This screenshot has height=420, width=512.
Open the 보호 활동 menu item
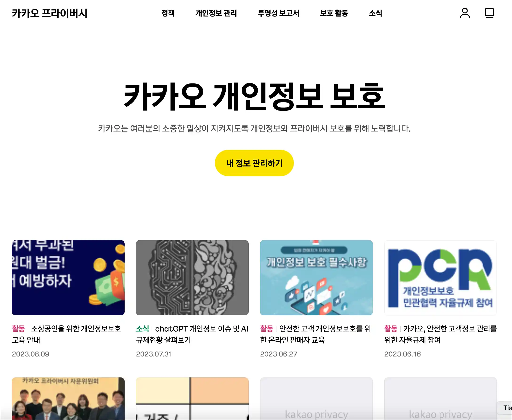pos(334,13)
